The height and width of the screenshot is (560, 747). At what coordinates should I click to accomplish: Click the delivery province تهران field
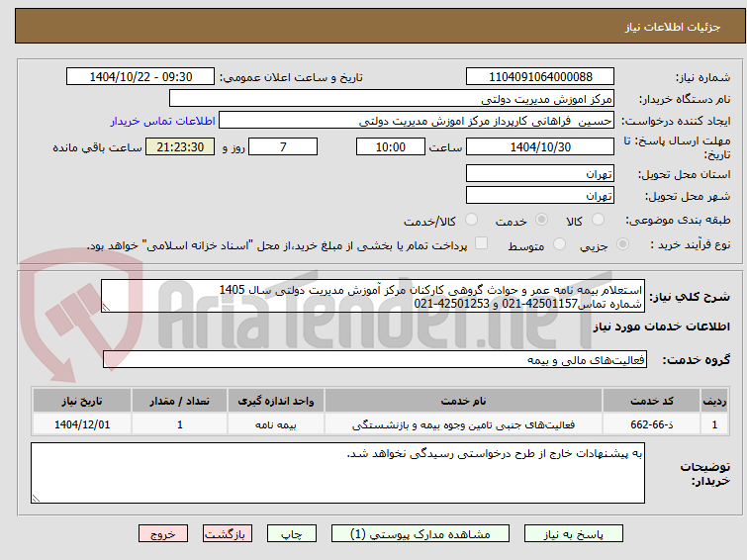(x=540, y=173)
